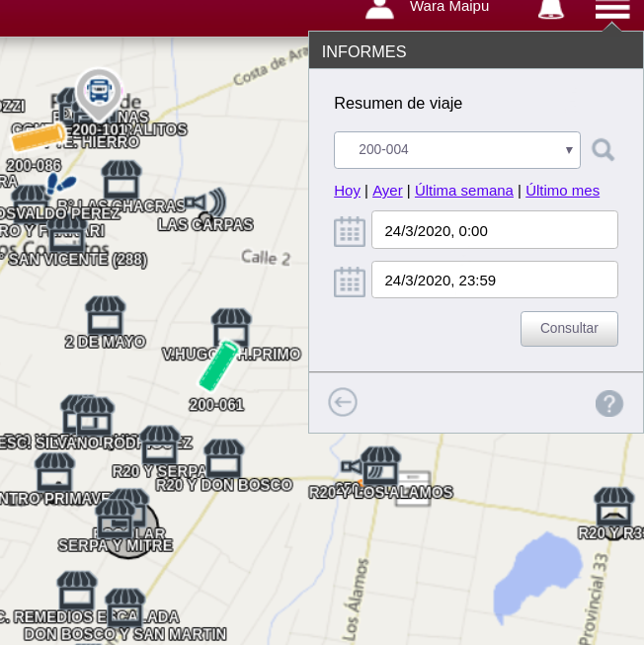Select the green vehicle 200-061 on map

[x=218, y=365]
